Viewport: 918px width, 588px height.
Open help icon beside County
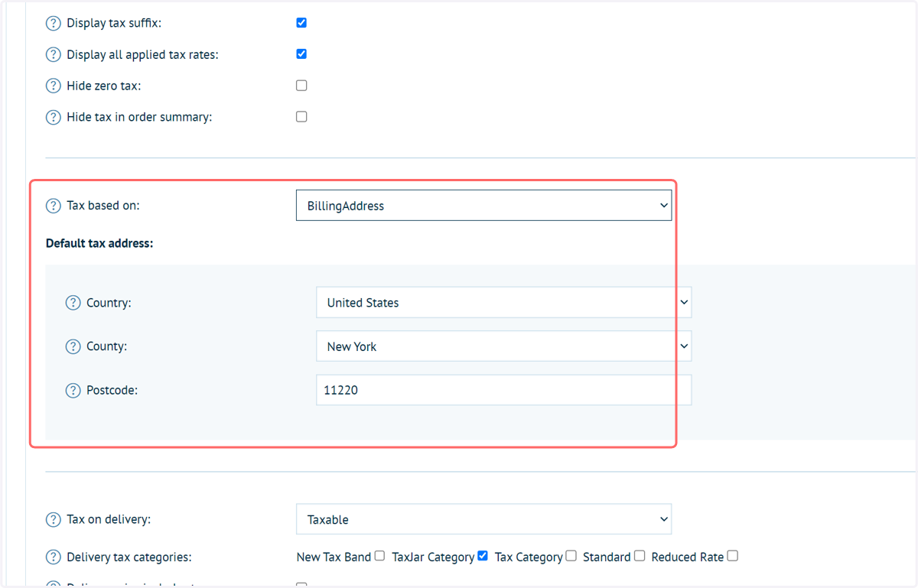(x=73, y=346)
